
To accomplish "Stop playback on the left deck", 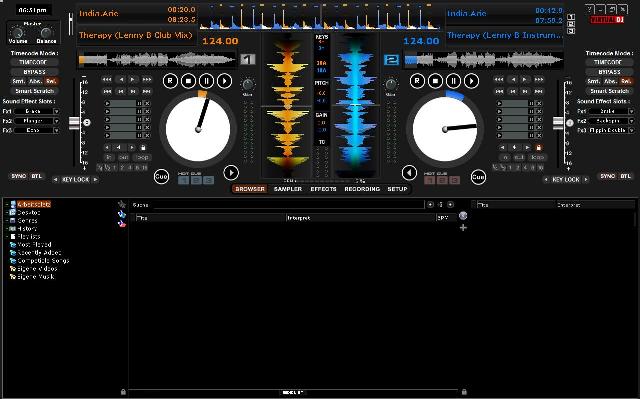I will click(x=188, y=81).
